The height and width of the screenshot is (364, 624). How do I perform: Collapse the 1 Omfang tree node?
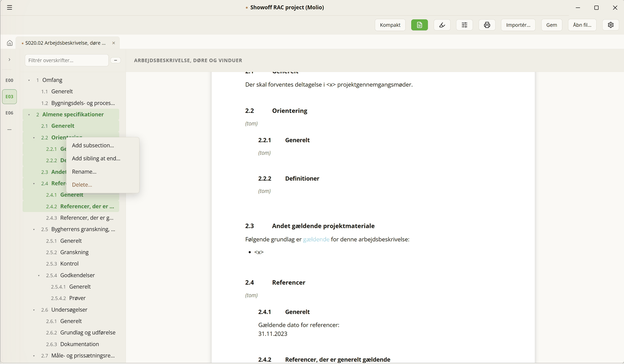coord(29,80)
